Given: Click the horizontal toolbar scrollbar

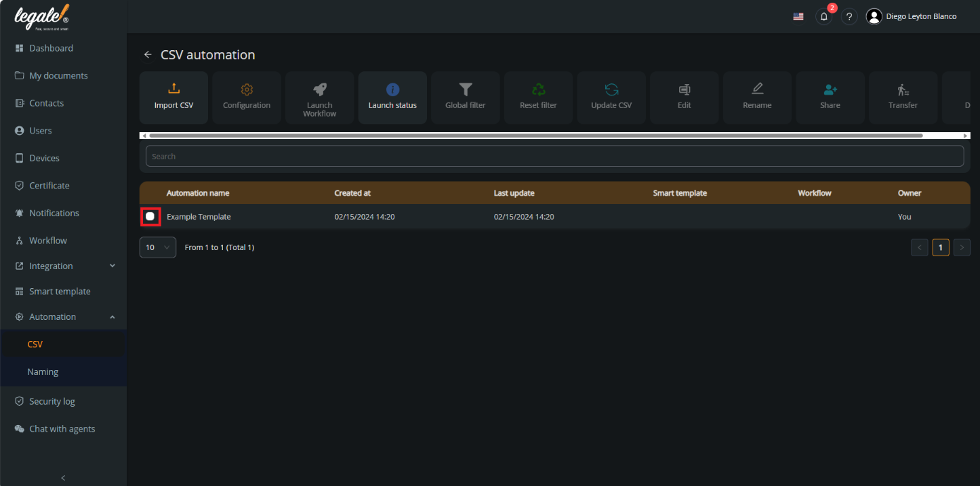Looking at the screenshot, I should coord(535,136).
